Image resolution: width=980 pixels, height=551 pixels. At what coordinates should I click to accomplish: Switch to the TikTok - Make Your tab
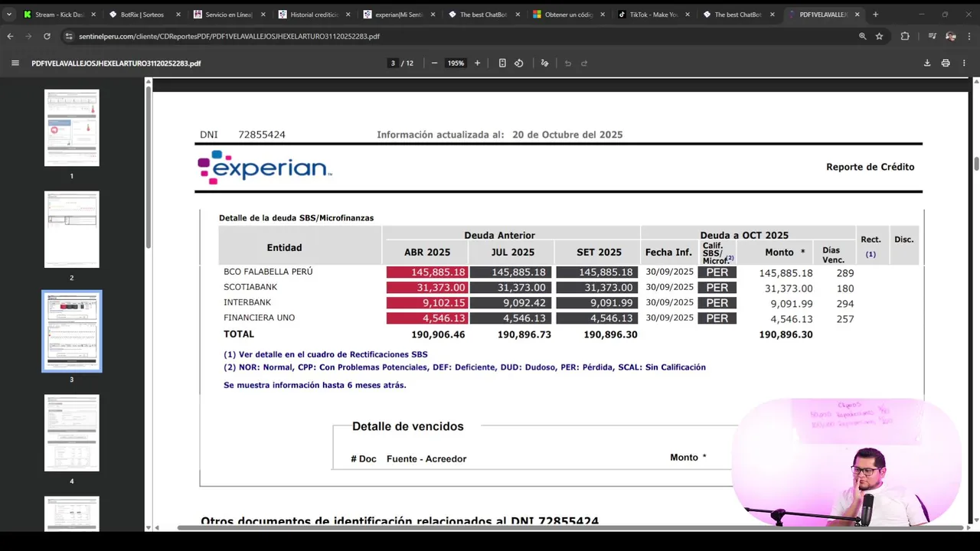pos(652,15)
